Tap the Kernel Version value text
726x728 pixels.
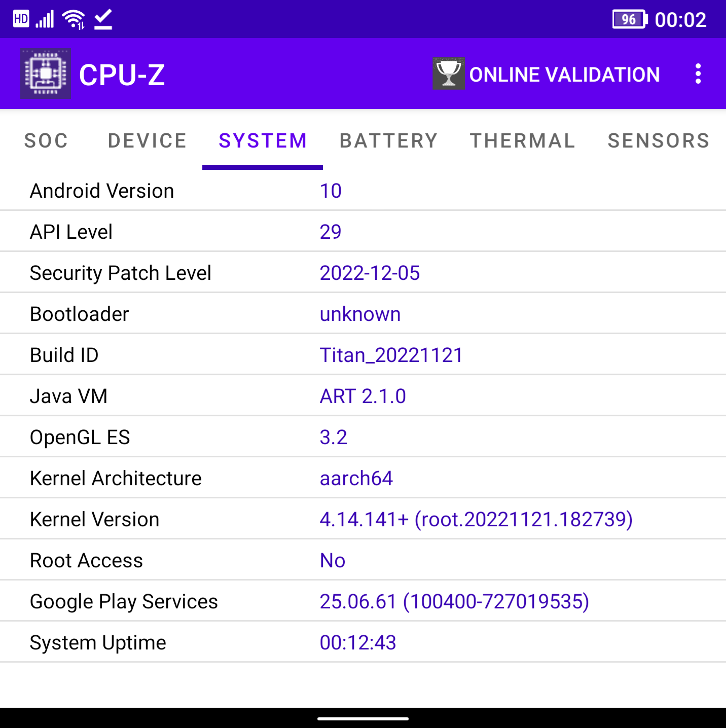pyautogui.click(x=476, y=519)
